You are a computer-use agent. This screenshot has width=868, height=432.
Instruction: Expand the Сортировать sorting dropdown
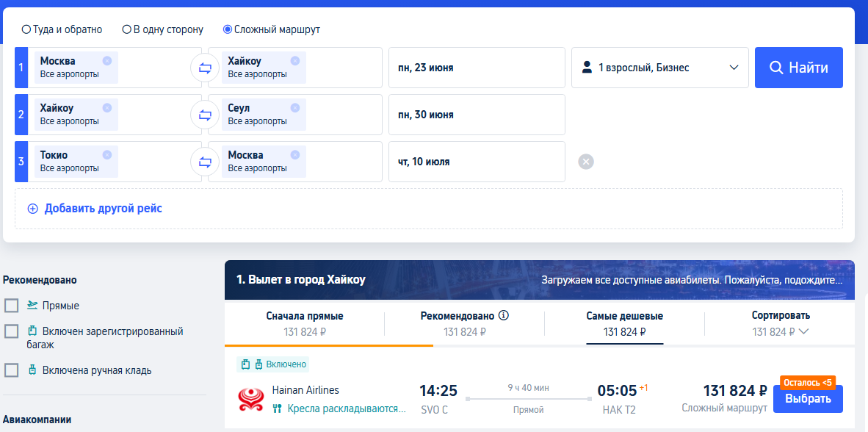click(x=781, y=323)
